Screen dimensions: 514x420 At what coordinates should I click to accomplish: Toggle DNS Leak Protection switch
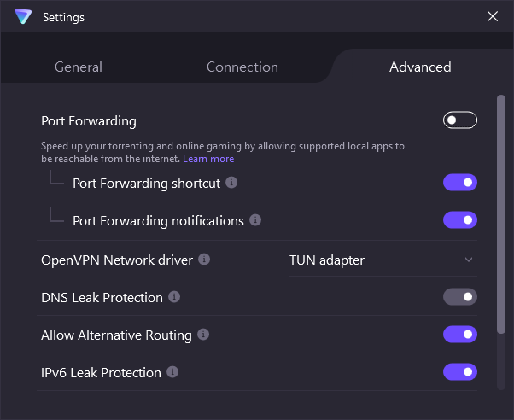pyautogui.click(x=459, y=297)
